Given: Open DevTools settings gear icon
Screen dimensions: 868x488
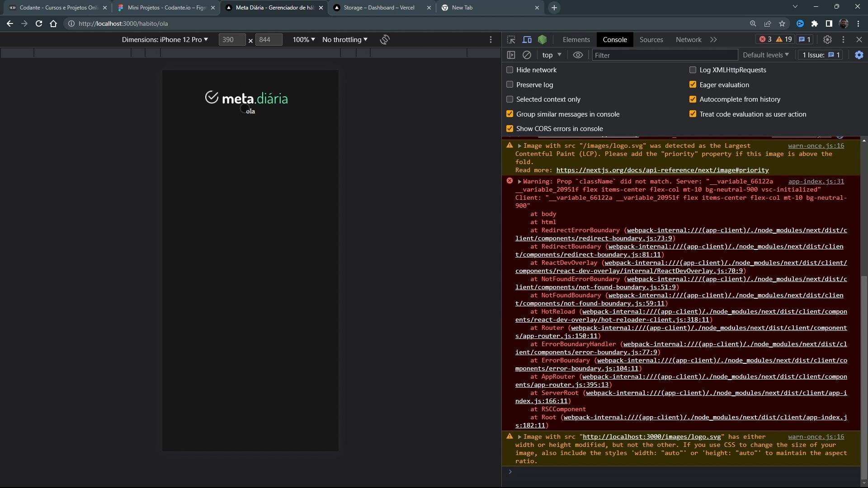Looking at the screenshot, I should click(x=827, y=40).
